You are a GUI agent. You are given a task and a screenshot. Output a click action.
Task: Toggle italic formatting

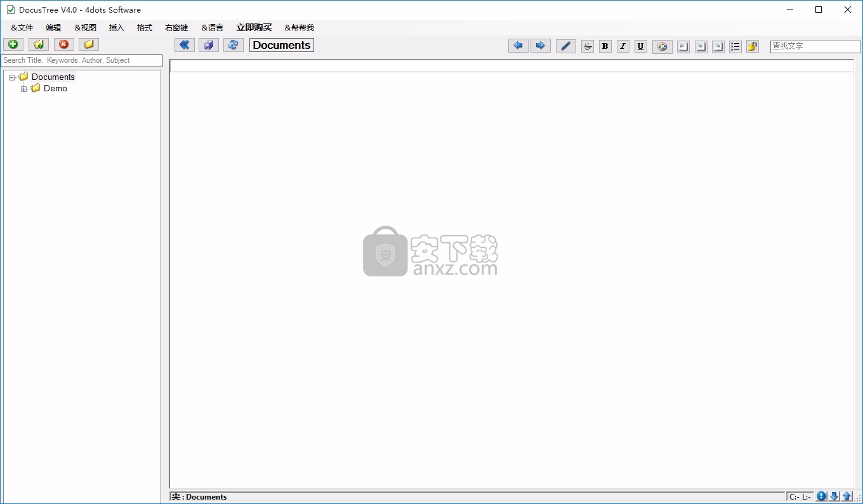tap(623, 46)
